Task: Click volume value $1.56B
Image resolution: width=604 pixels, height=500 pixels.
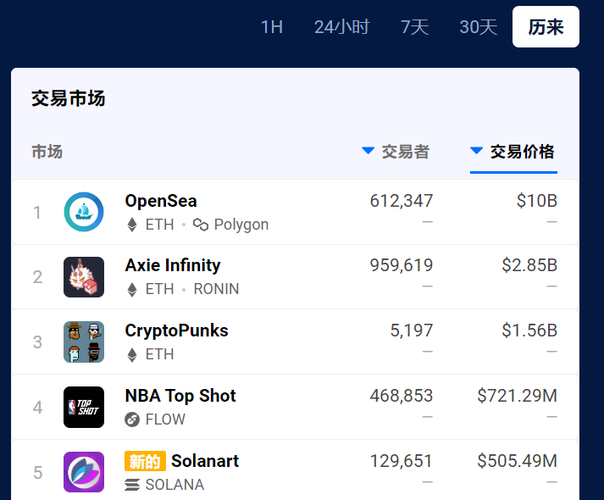Action: [529, 331]
